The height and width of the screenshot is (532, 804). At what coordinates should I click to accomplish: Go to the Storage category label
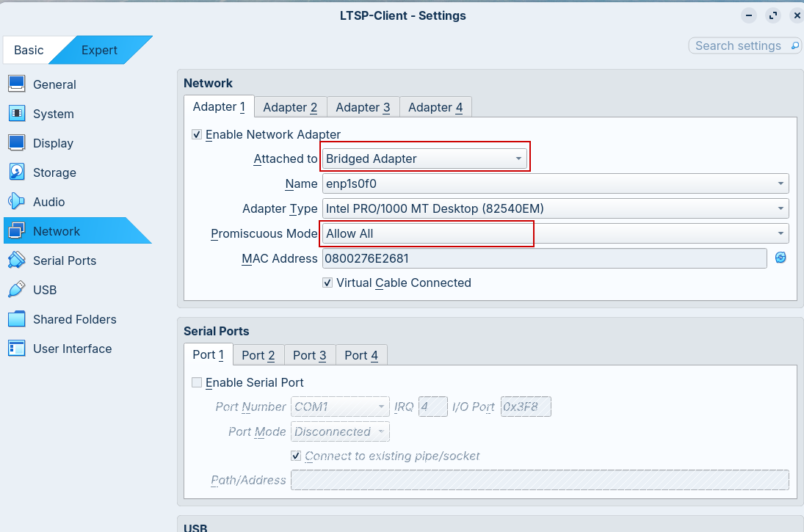[x=54, y=172]
